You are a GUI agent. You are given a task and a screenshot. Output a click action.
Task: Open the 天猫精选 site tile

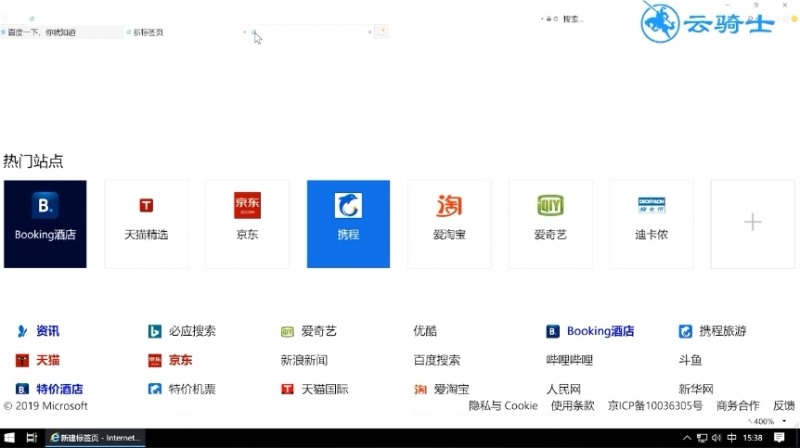[146, 224]
